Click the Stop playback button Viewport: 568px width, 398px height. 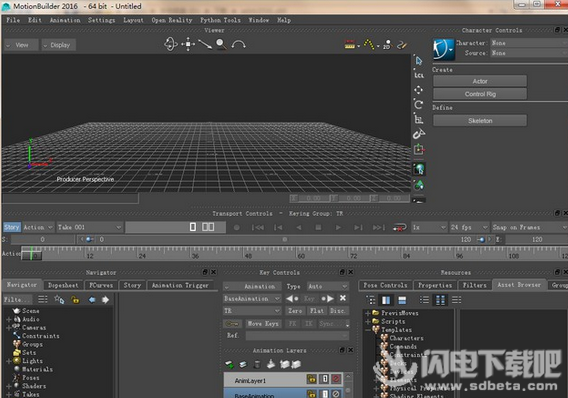click(x=318, y=227)
